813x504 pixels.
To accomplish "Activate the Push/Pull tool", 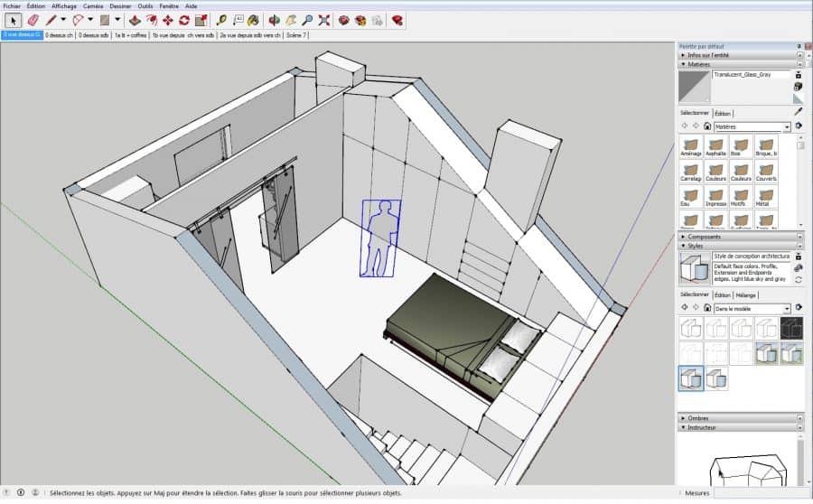I will click(x=135, y=20).
